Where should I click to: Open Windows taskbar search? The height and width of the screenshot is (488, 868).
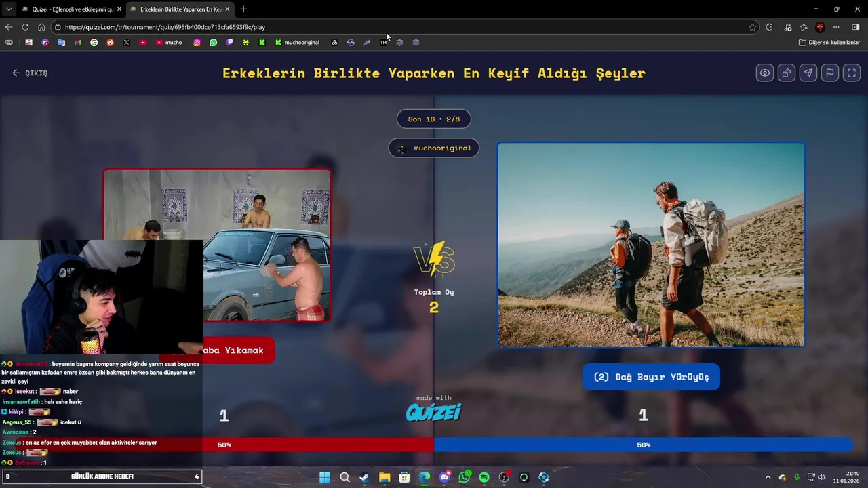click(x=344, y=477)
